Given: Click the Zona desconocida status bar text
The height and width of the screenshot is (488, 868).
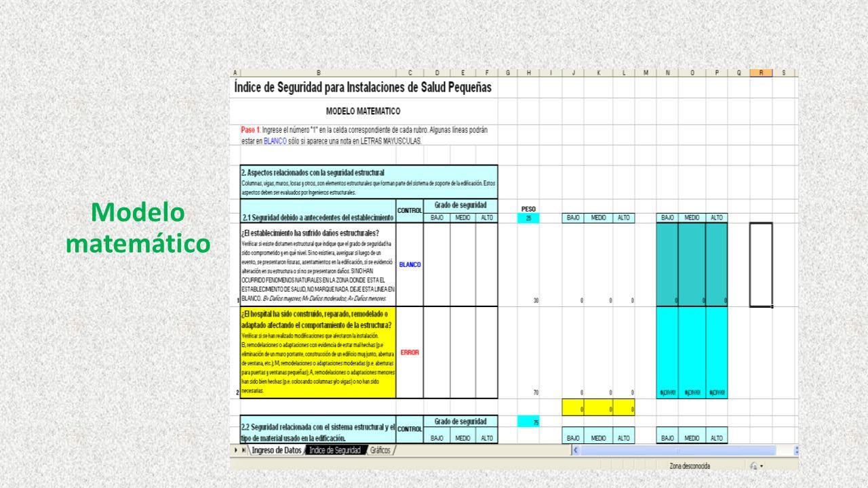Looking at the screenshot, I should pos(690,466).
